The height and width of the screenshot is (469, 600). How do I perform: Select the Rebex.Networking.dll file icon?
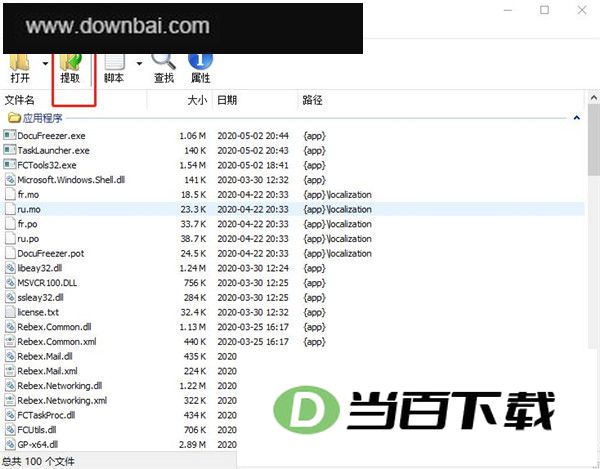click(10, 386)
